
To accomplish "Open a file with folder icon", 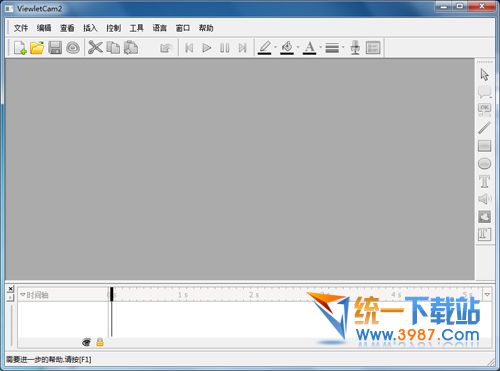I will tap(37, 48).
